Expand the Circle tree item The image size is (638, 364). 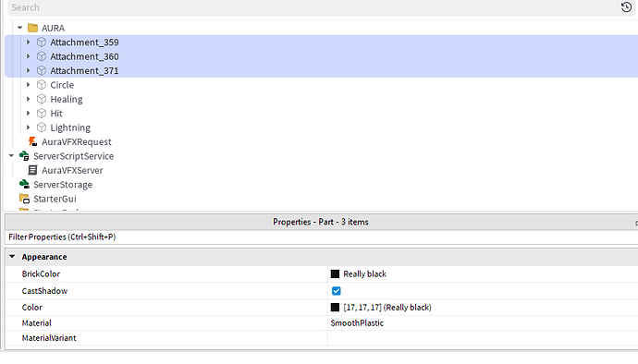coord(28,85)
